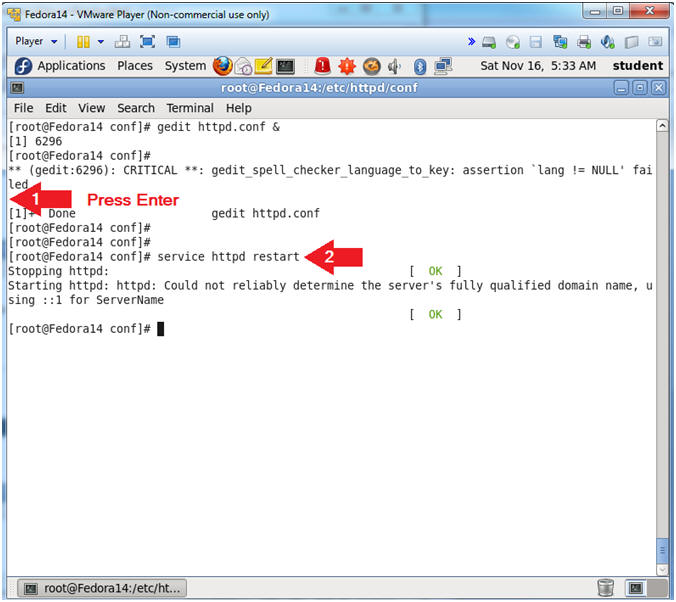Click the VMware Unity mode icon
The width and height of the screenshot is (676, 602).
point(173,42)
